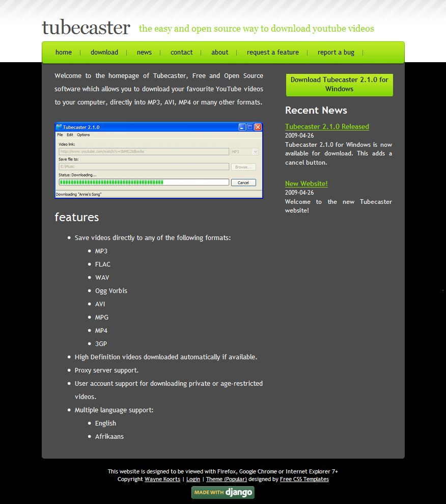Click the Made with Django badge
This screenshot has width=446, height=504.
(x=222, y=492)
